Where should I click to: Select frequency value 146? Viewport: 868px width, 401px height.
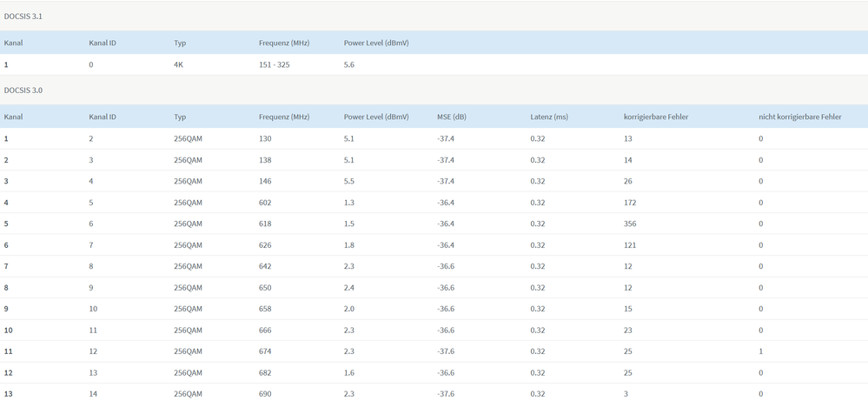(x=265, y=181)
